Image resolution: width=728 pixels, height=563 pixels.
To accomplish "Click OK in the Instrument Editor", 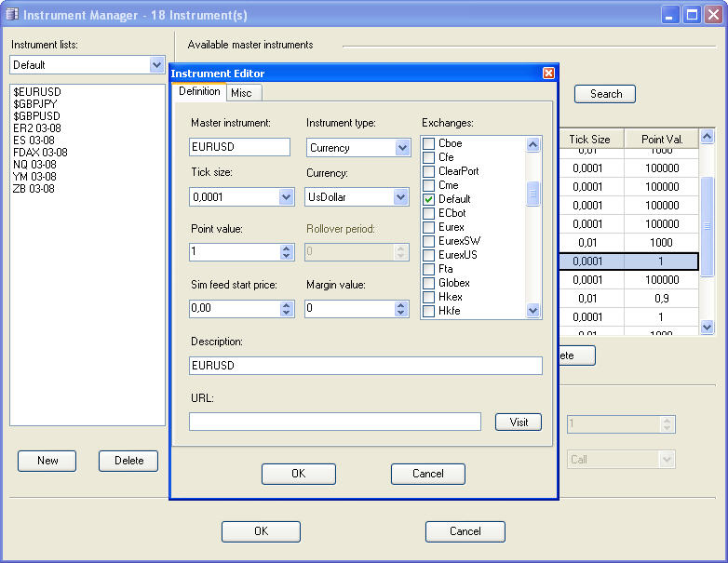I will (298, 474).
